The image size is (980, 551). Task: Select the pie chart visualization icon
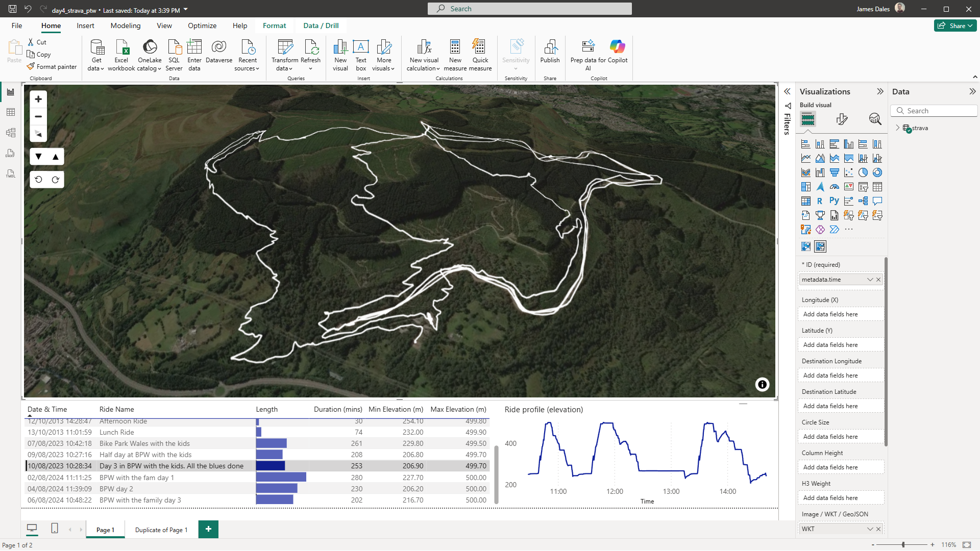pyautogui.click(x=863, y=172)
